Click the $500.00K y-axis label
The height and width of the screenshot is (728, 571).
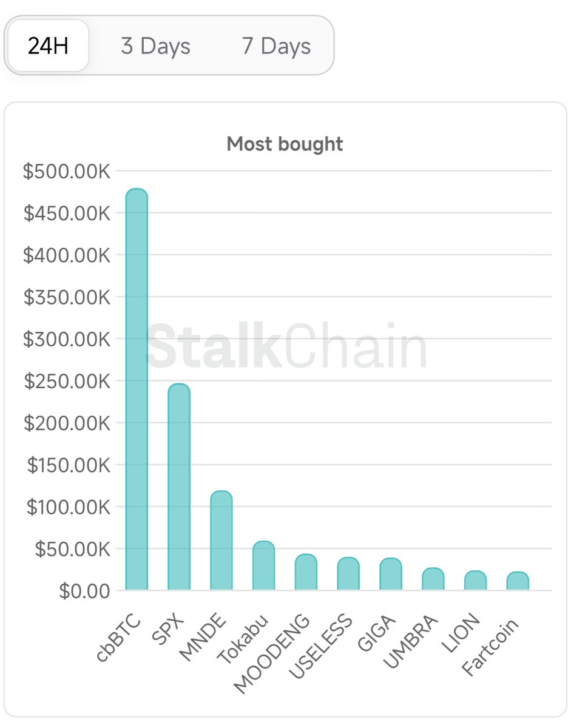tap(67, 172)
